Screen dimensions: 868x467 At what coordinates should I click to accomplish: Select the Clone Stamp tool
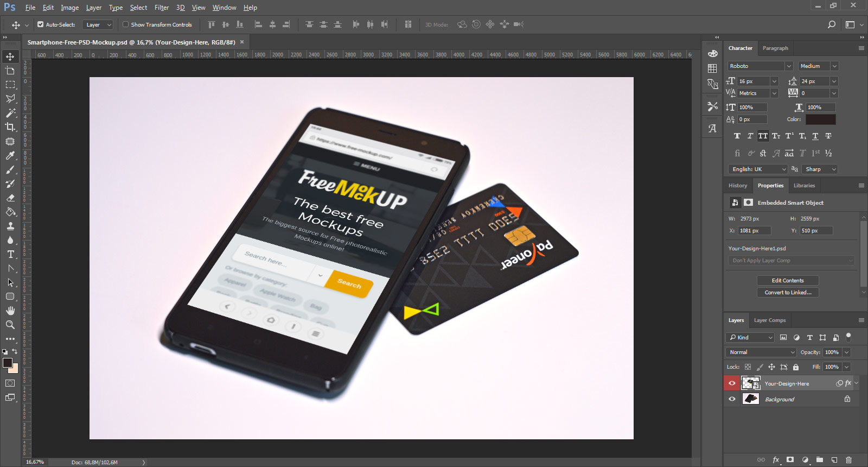click(x=10, y=226)
